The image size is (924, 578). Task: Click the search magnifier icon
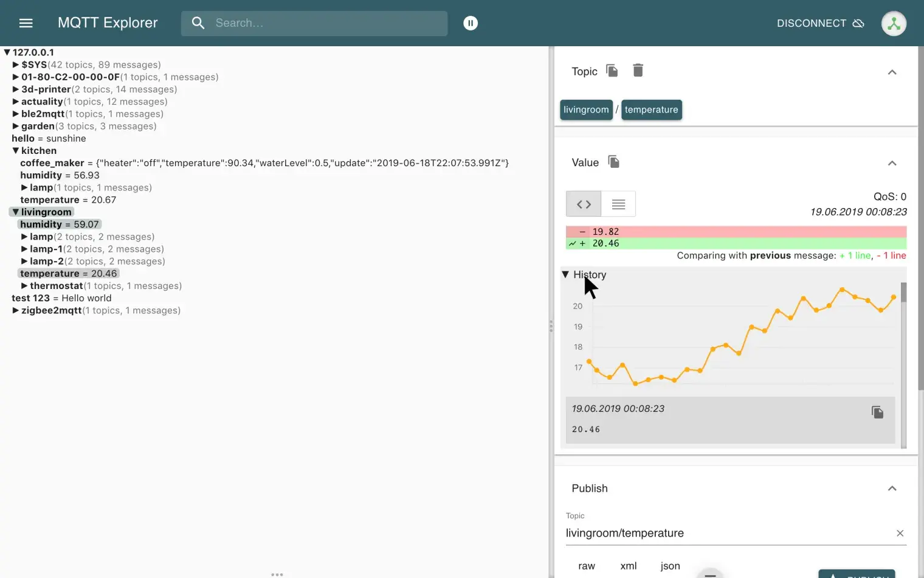pyautogui.click(x=198, y=23)
